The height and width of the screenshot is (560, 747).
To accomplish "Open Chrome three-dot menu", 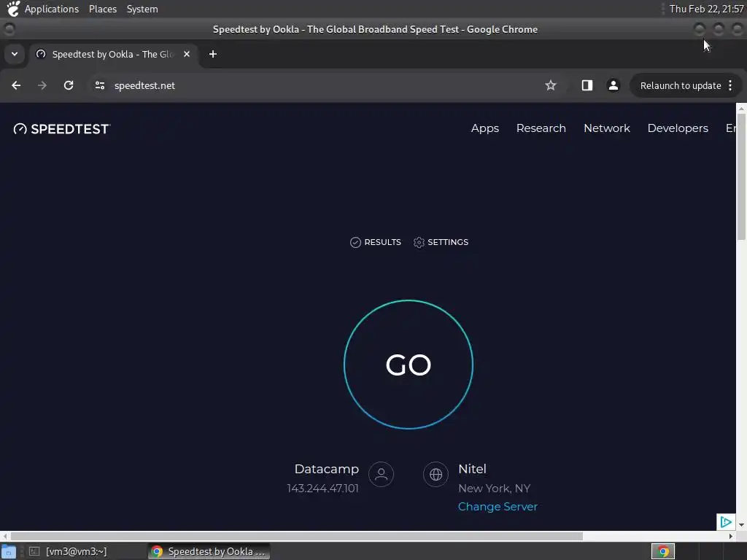I will pyautogui.click(x=730, y=85).
